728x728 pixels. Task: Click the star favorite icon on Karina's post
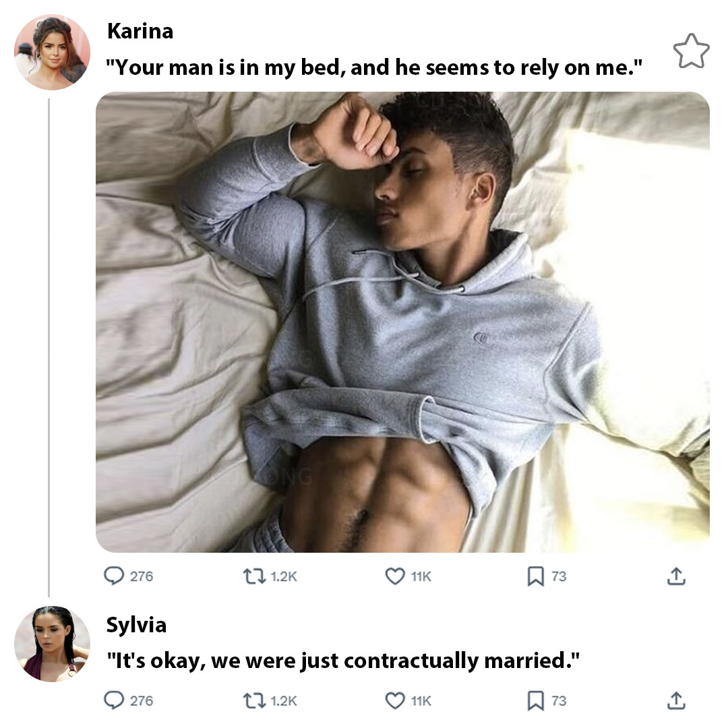pyautogui.click(x=691, y=51)
